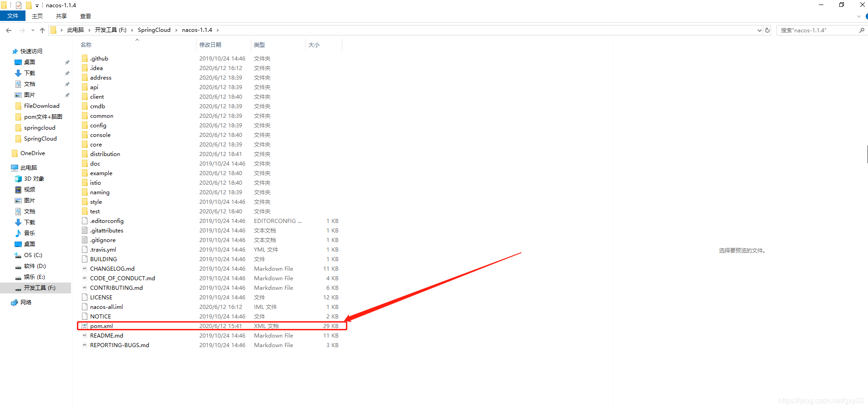The height and width of the screenshot is (409, 868).
Task: Open lowercase springcloud sidebar folder
Action: click(x=40, y=128)
